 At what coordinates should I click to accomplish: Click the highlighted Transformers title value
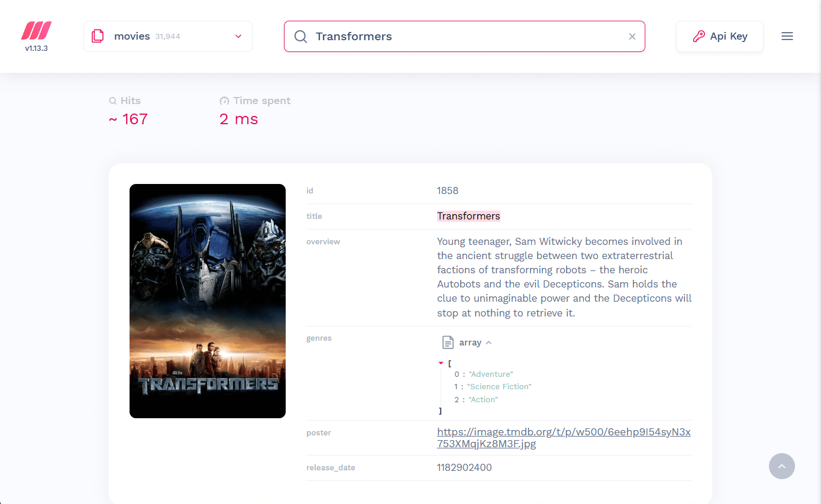pos(468,216)
